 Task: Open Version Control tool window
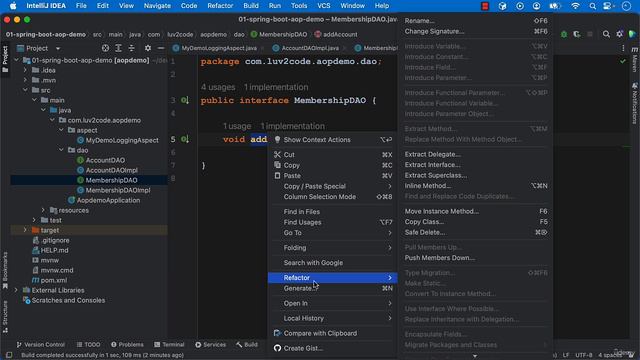(x=40, y=344)
